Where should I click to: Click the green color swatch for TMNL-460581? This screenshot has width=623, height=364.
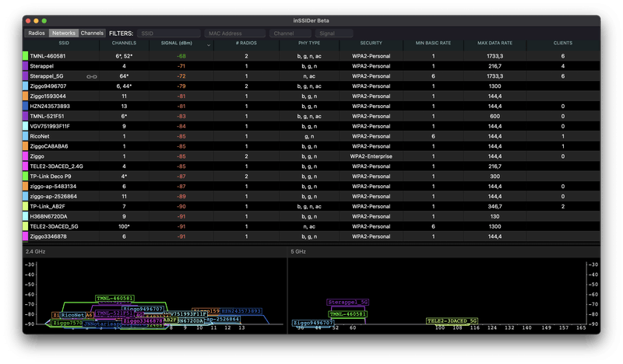click(26, 56)
